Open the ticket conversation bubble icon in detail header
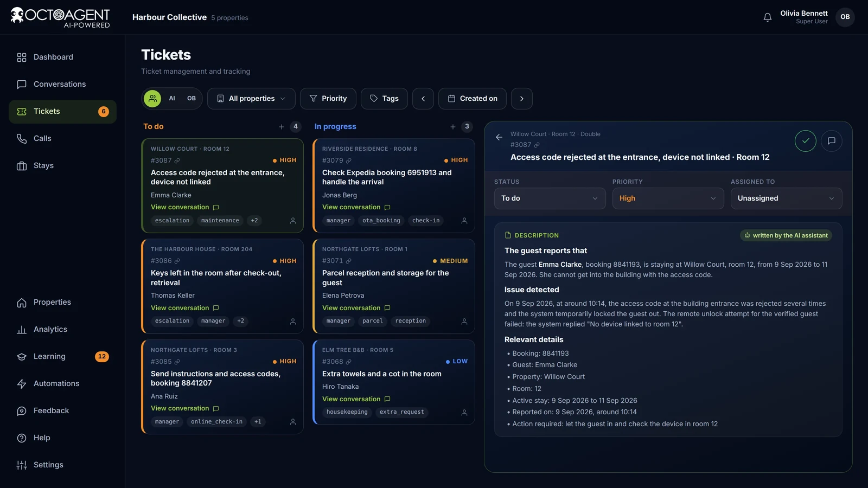The width and height of the screenshot is (868, 488). [x=831, y=141]
